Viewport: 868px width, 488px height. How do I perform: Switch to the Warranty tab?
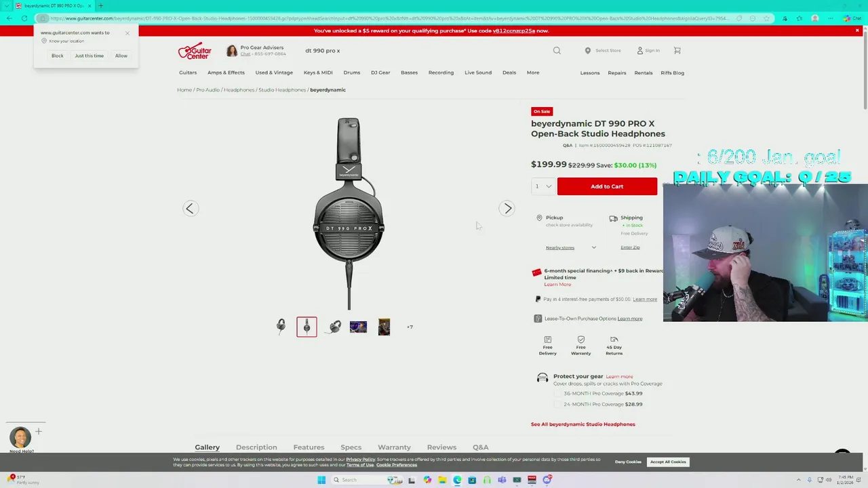click(x=394, y=447)
